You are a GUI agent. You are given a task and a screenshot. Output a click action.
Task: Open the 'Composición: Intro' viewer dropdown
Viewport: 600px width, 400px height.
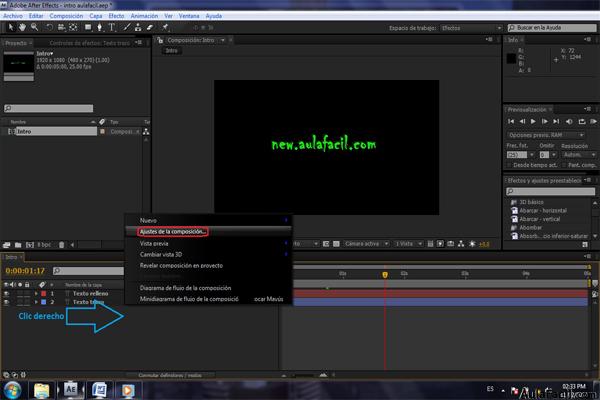[x=223, y=40]
